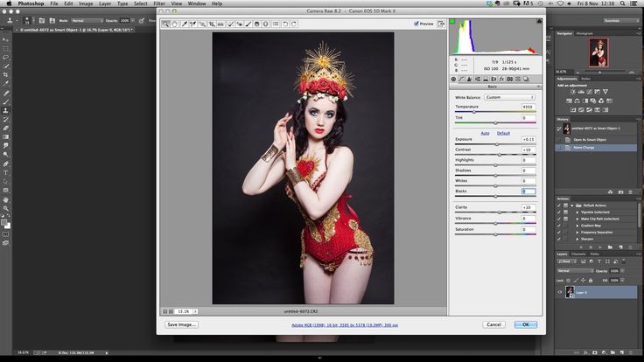Toggle the checkmark for Vignette (selection) action
This screenshot has height=362, width=644.
pyautogui.click(x=560, y=212)
